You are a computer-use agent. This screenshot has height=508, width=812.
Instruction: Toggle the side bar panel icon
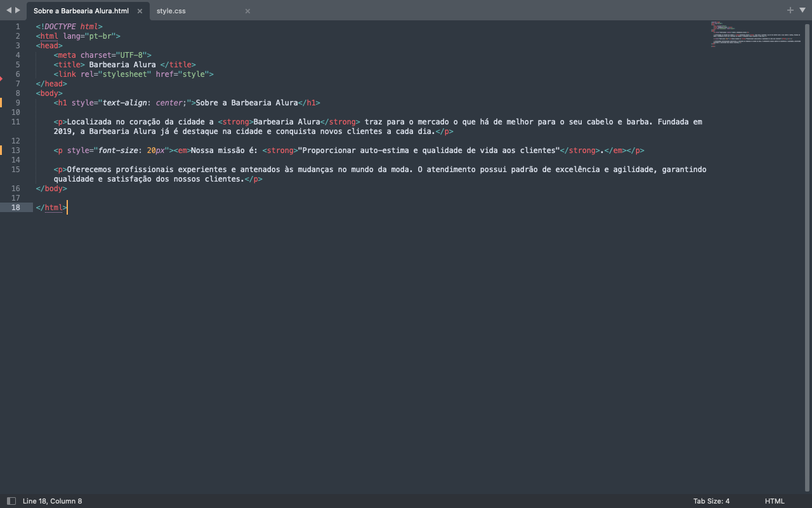click(x=11, y=501)
